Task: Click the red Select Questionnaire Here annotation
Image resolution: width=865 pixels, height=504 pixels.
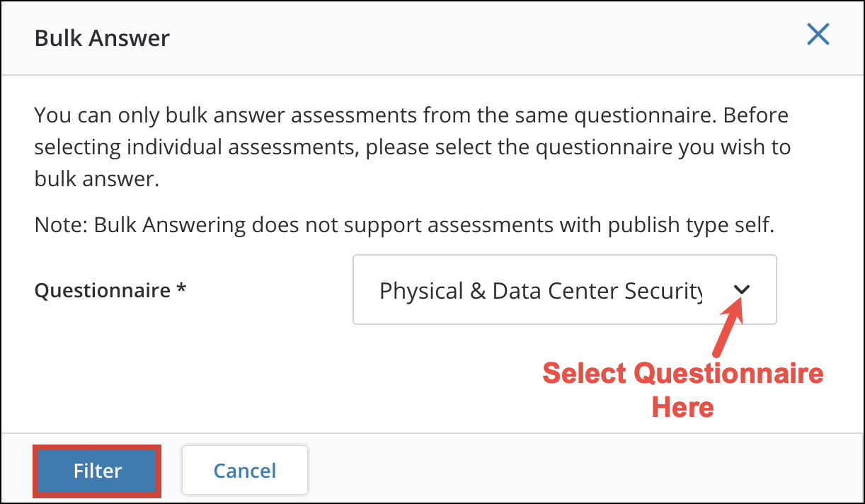Action: 682,389
